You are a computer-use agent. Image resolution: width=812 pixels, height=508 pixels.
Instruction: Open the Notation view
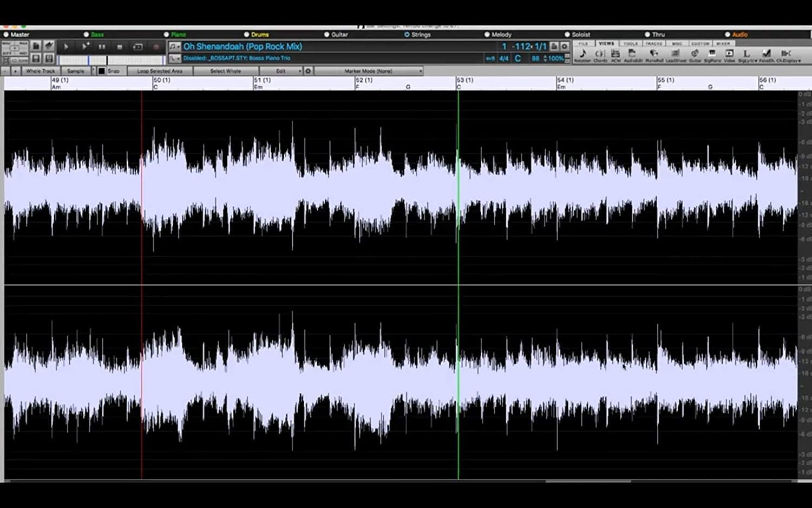(582, 55)
